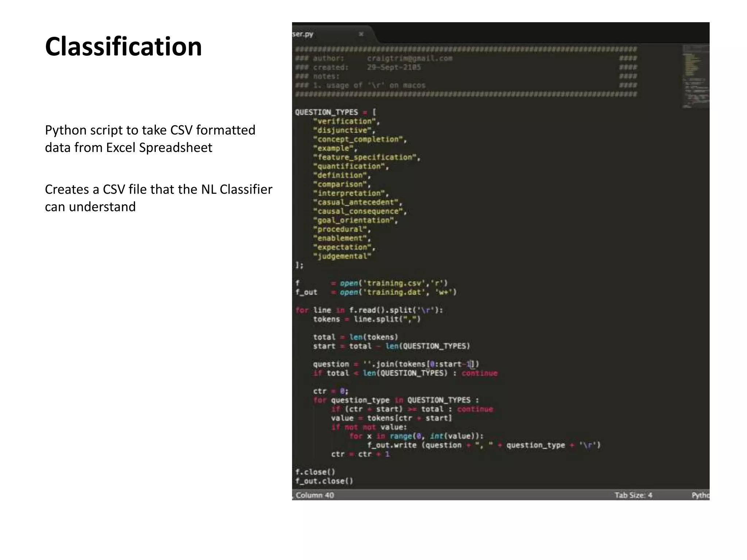Image resolution: width=747 pixels, height=560 pixels.
Task: Click the "concept_completion" string entry
Action: [360, 140]
